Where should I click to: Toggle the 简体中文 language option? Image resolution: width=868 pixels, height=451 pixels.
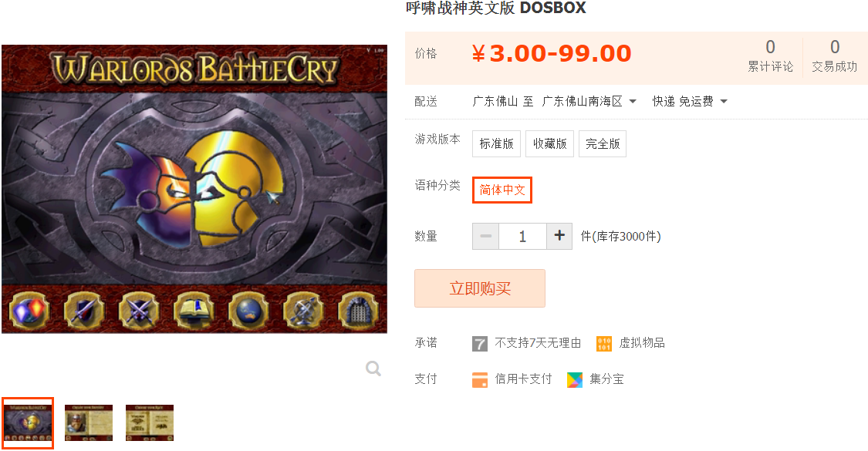(502, 190)
